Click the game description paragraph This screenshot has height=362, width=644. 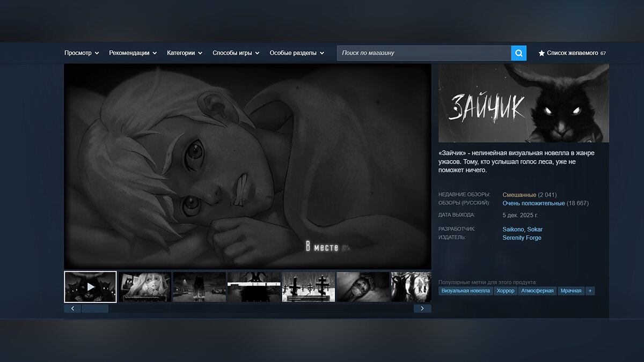click(516, 161)
